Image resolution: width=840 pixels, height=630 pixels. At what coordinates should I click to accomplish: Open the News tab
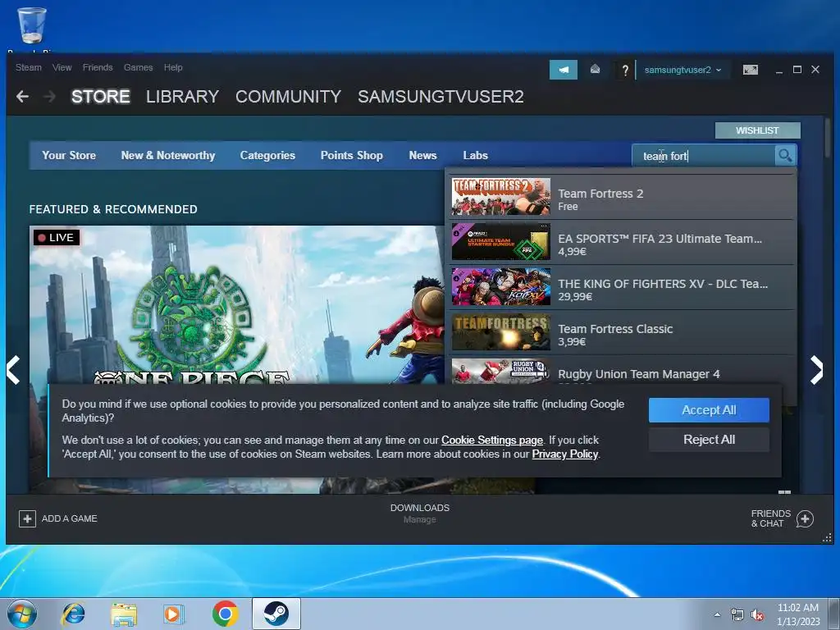coord(423,155)
